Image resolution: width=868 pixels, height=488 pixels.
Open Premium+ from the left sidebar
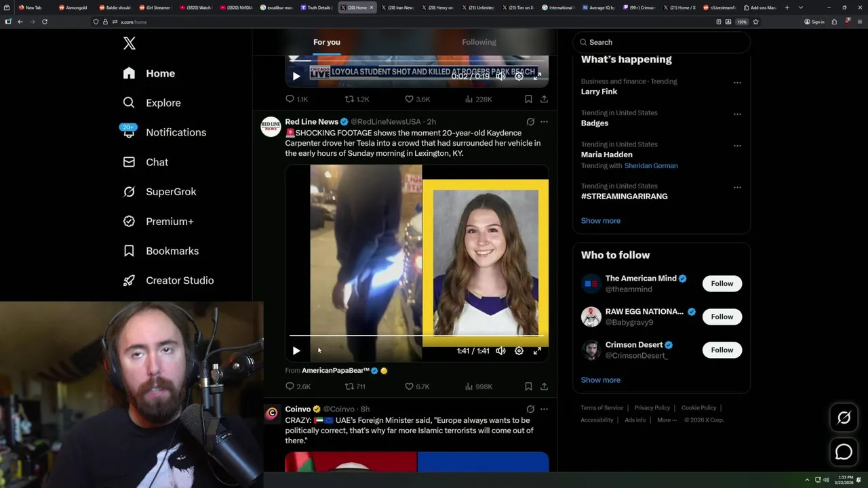158,222
